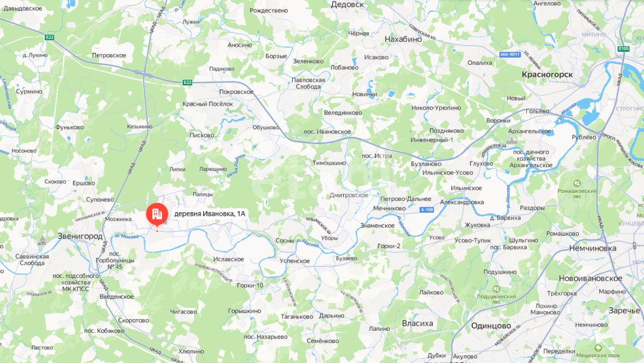
Task: Select the деревня Ивановка, 1А address label
Action: coord(210,214)
